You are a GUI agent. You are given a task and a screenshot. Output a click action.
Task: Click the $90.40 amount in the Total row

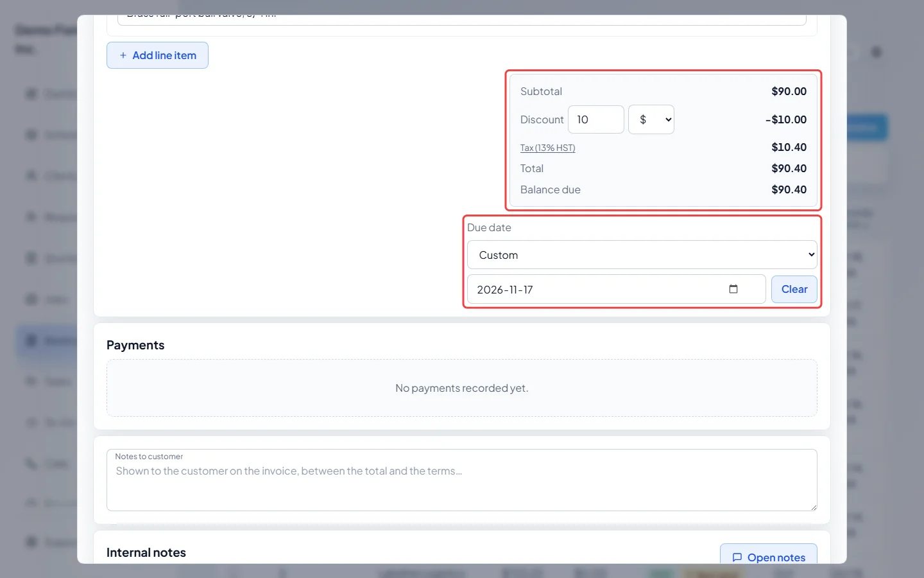[x=789, y=168]
